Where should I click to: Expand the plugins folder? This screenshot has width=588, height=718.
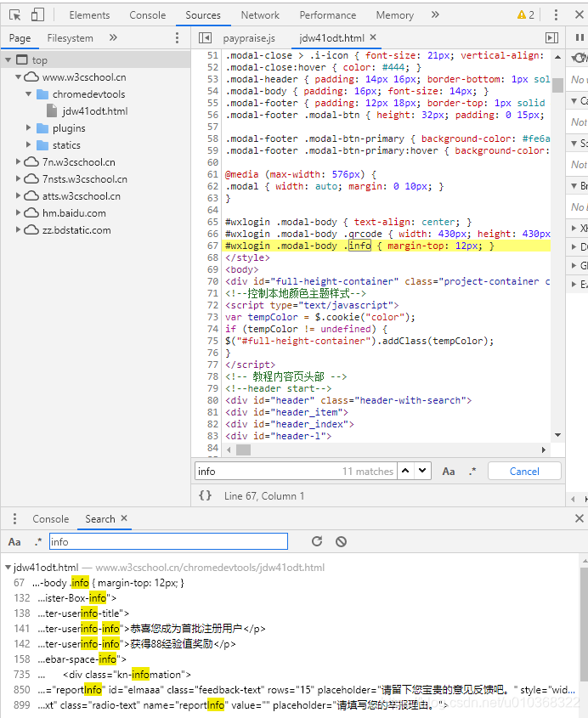coord(28,127)
